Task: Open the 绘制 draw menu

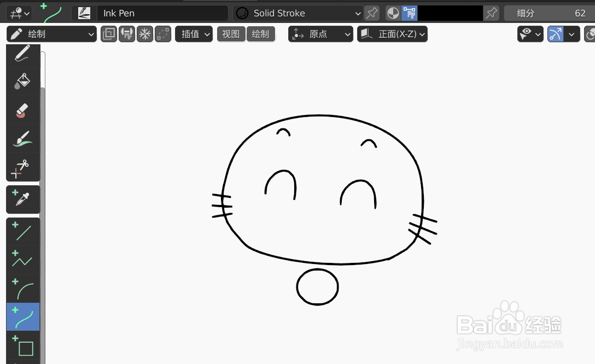Action: tap(261, 34)
